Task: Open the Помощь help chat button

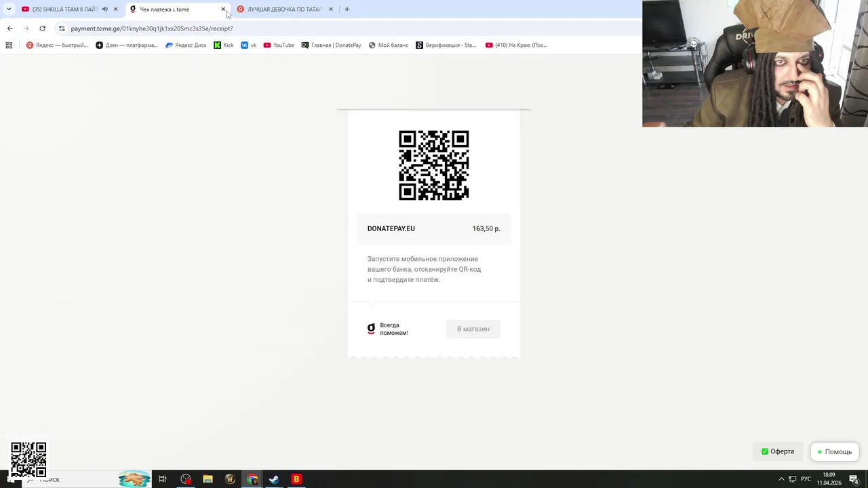Action: (x=835, y=451)
